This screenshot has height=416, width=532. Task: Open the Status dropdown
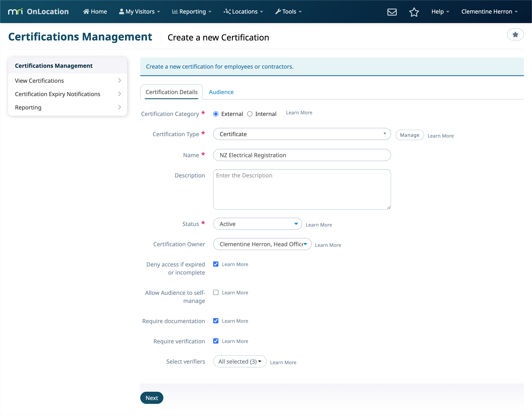(x=257, y=224)
